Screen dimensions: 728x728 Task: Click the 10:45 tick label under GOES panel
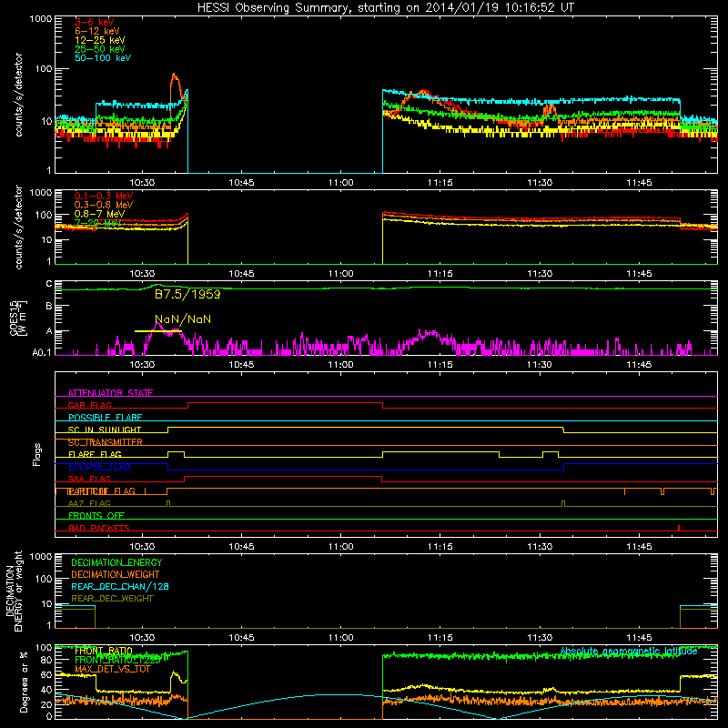click(241, 365)
